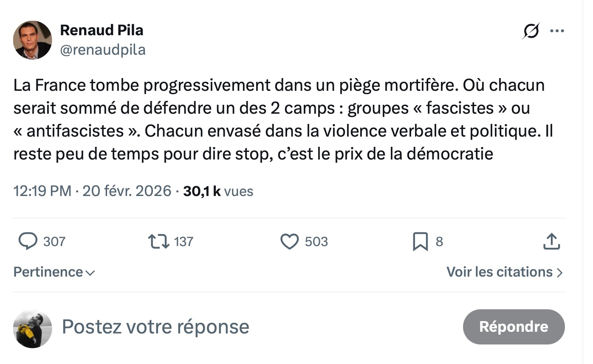Open Renaud Pila's profile picture

click(x=33, y=40)
